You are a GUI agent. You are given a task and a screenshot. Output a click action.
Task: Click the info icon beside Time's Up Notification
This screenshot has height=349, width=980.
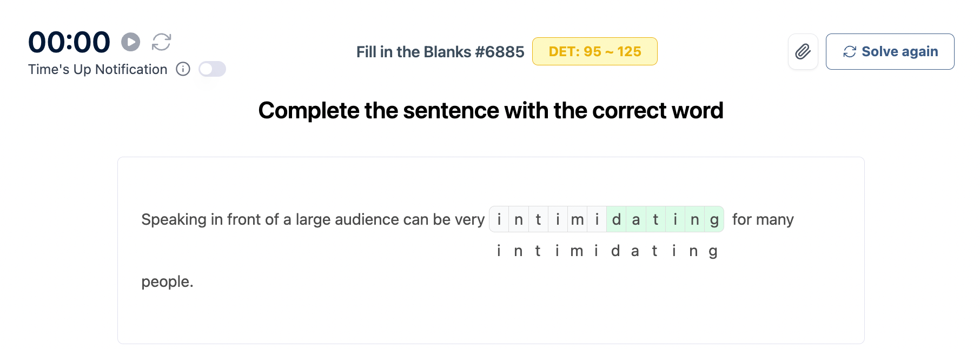coord(183,69)
